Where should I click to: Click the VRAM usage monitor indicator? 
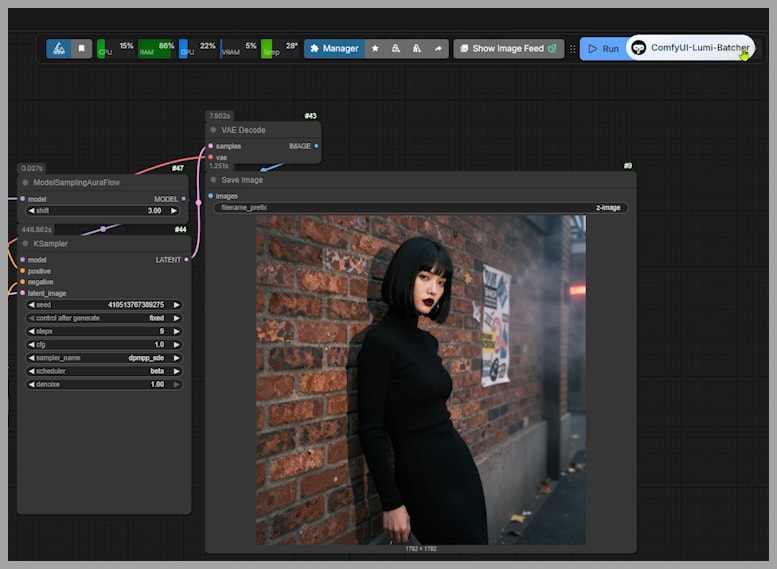point(239,48)
